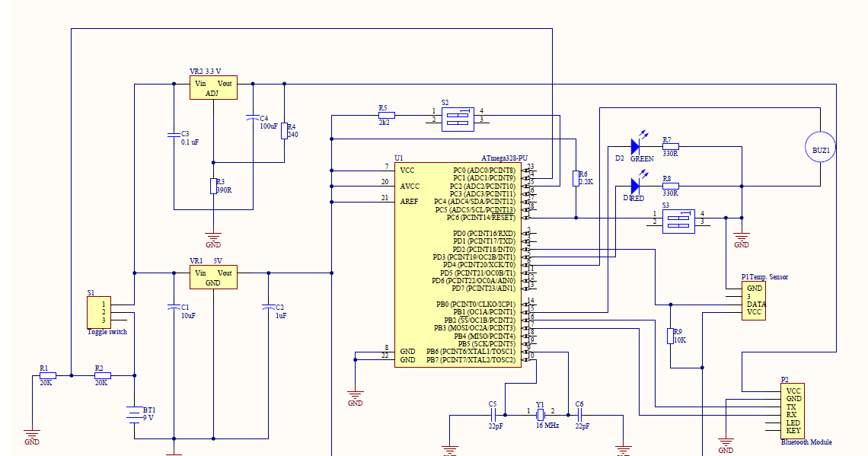
Task: Click the U1 designator text
Action: (398, 158)
